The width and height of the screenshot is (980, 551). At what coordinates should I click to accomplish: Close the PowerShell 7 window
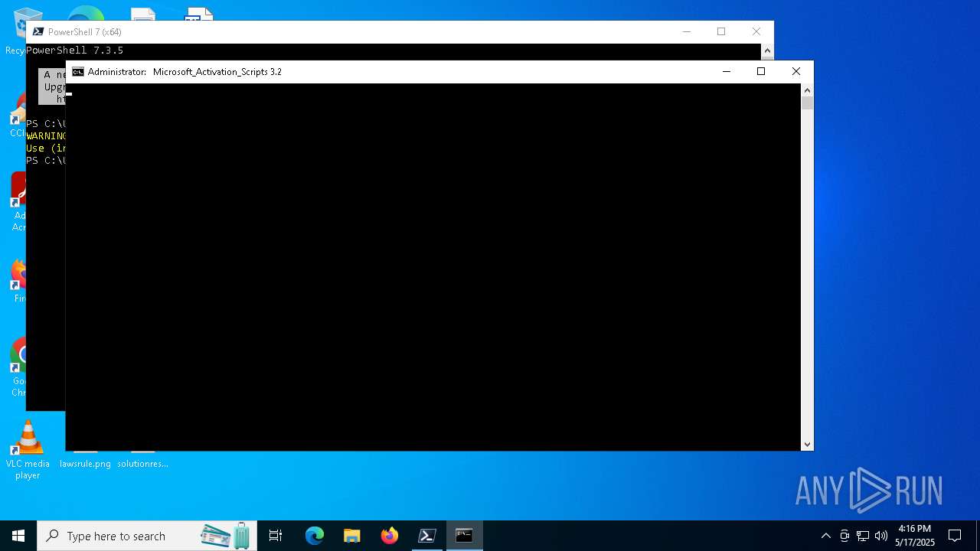click(x=756, y=32)
